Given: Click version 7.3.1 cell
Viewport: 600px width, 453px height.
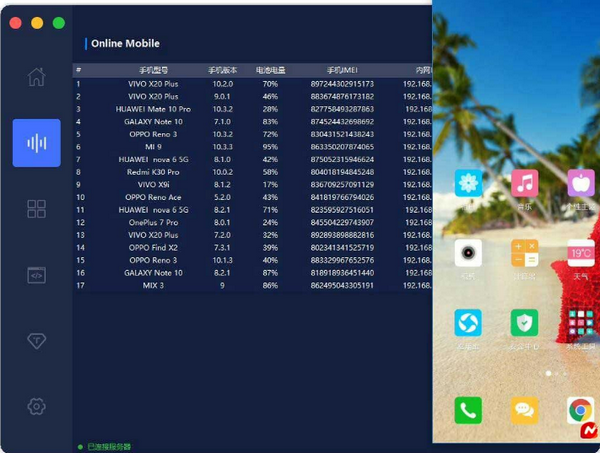Looking at the screenshot, I should [x=222, y=248].
